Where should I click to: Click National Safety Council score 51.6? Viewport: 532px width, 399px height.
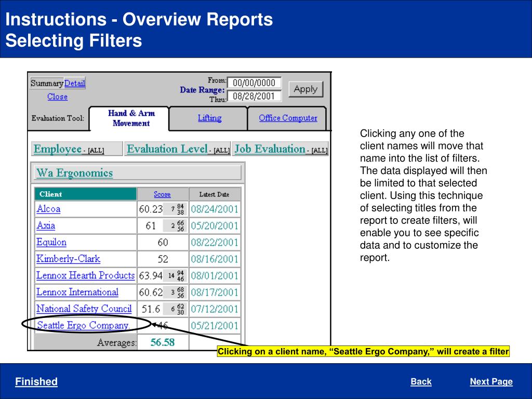(151, 309)
